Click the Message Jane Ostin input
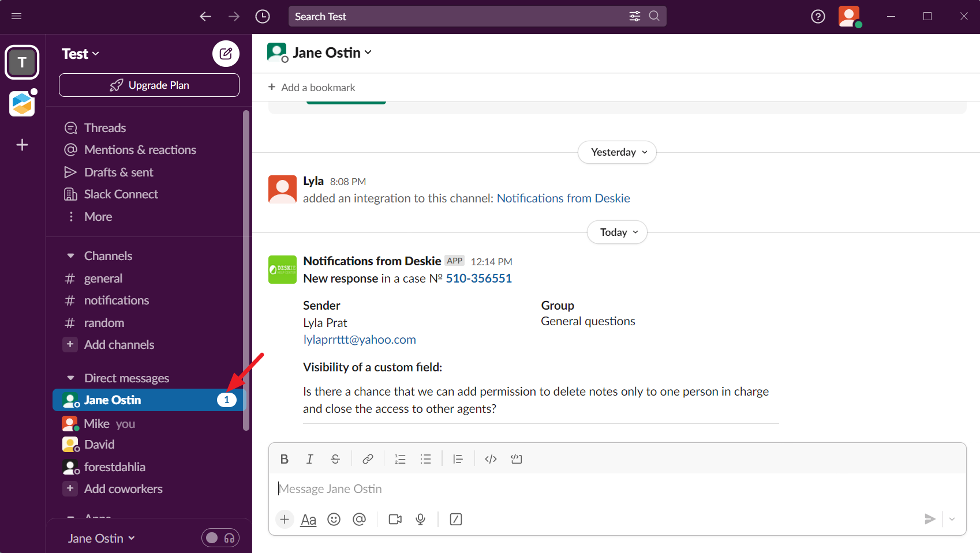The width and height of the screenshot is (980, 553). (x=617, y=489)
